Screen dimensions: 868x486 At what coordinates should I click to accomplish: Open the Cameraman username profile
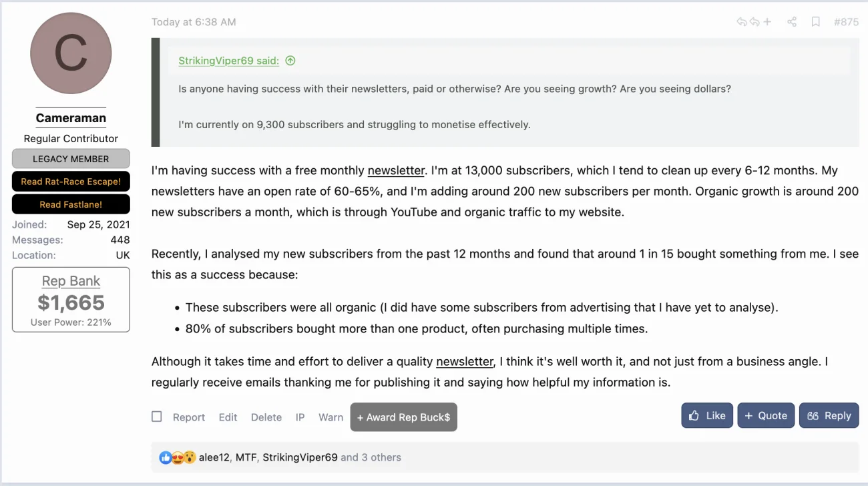pos(71,118)
